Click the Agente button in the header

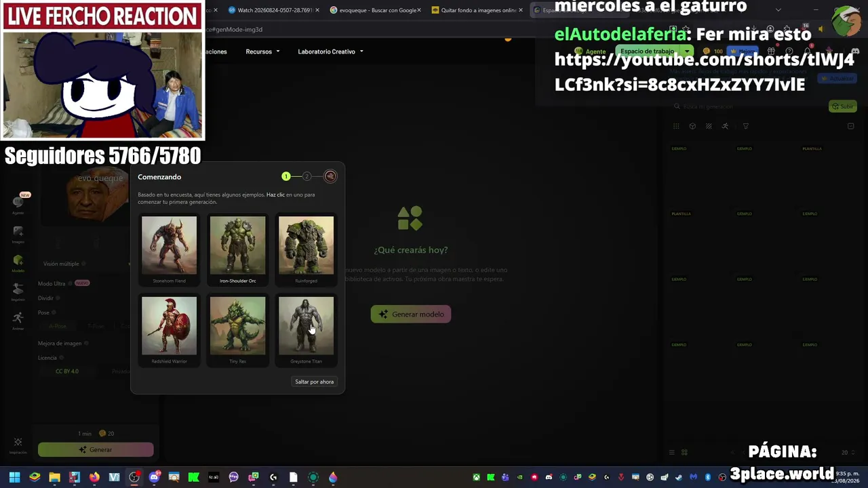click(591, 52)
